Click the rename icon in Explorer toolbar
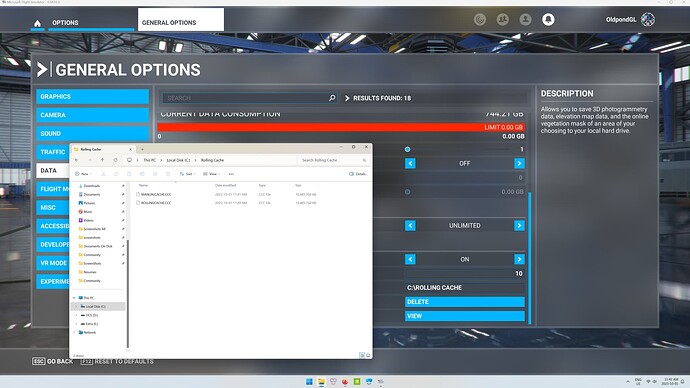Screen dimensions: 690x388 [142, 174]
